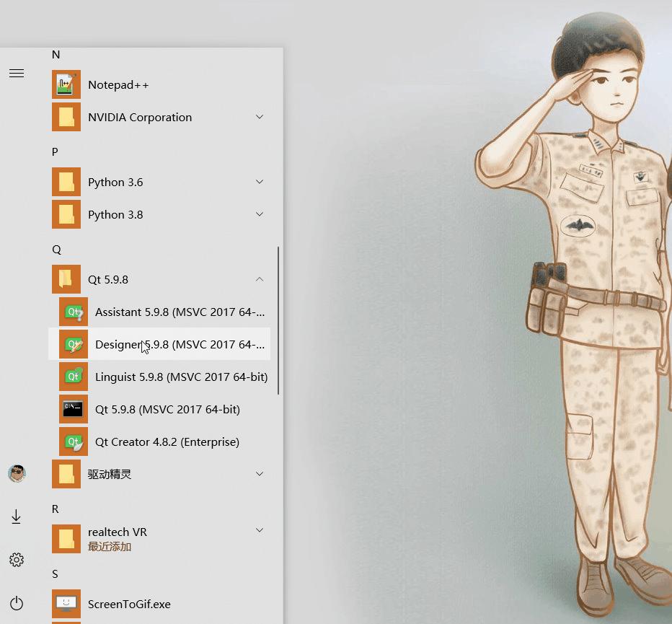Click the ScreenToGif.exe icon
Image resolution: width=672 pixels, height=624 pixels.
pos(66,604)
